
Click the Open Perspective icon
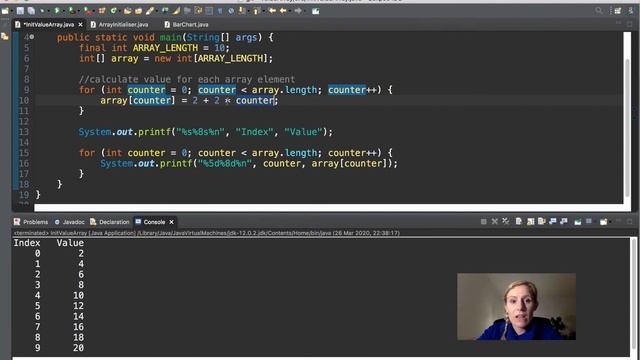(x=618, y=11)
